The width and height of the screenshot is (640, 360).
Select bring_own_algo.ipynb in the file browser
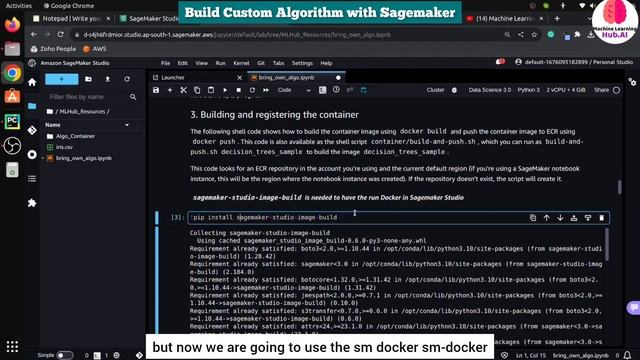click(84, 158)
